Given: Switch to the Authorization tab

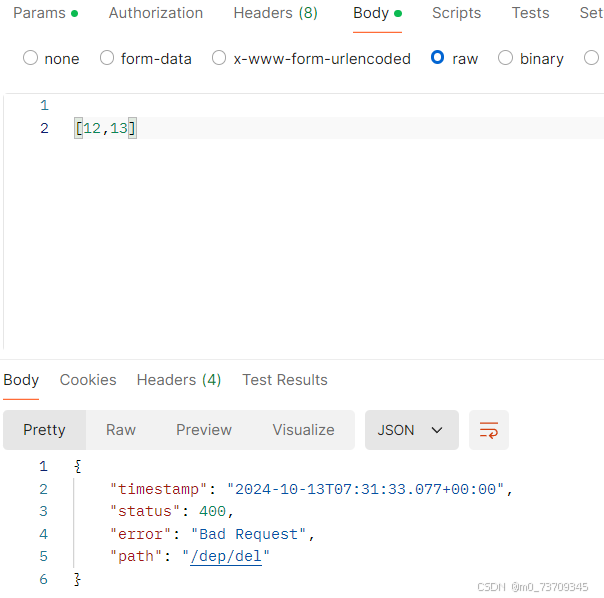Looking at the screenshot, I should [156, 13].
